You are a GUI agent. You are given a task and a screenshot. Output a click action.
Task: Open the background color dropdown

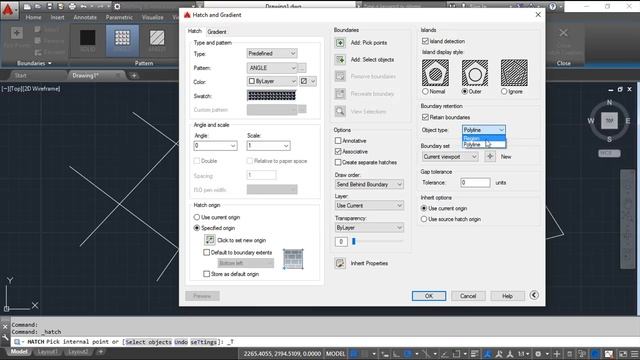coord(308,81)
